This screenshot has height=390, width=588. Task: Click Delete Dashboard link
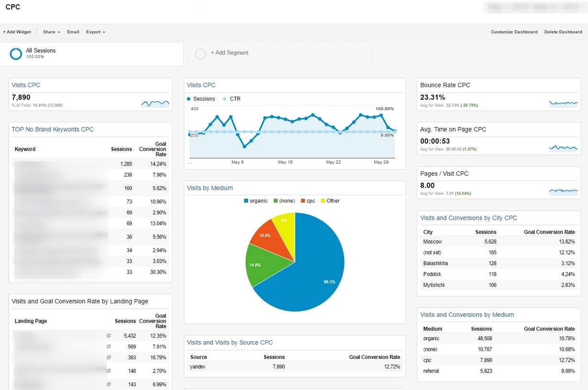click(563, 32)
